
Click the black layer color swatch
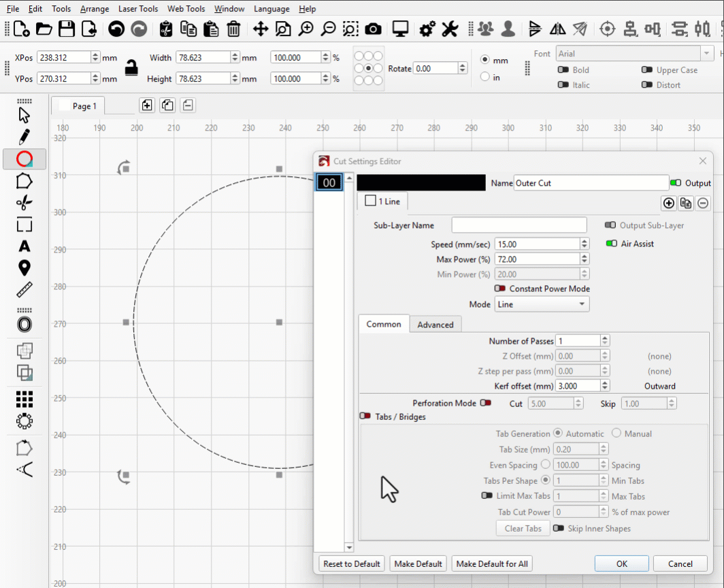click(421, 182)
